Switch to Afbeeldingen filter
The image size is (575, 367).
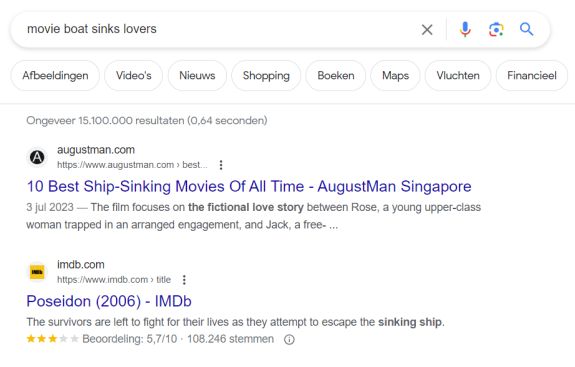point(55,76)
